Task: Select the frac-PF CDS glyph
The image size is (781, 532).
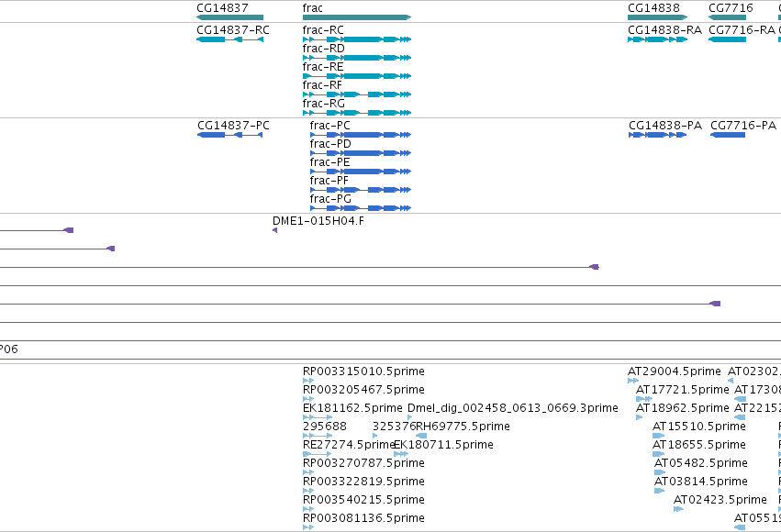Action: coord(361,190)
